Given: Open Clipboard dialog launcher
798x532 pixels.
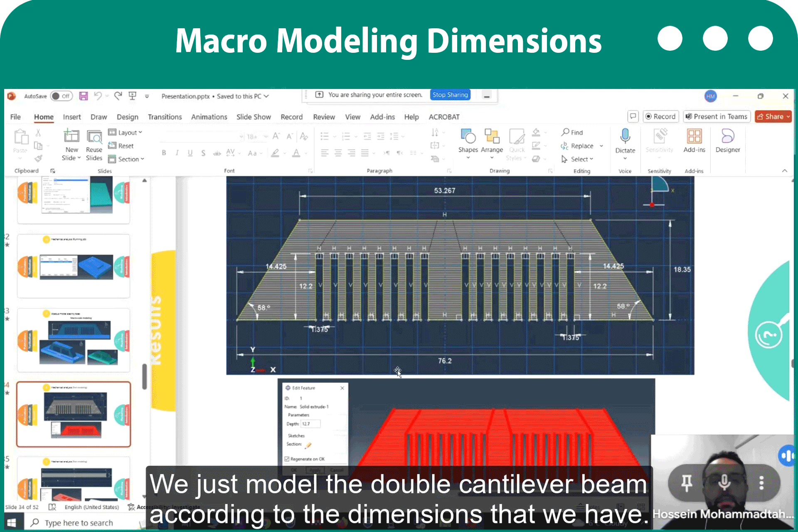Looking at the screenshot, I should pos(53,171).
